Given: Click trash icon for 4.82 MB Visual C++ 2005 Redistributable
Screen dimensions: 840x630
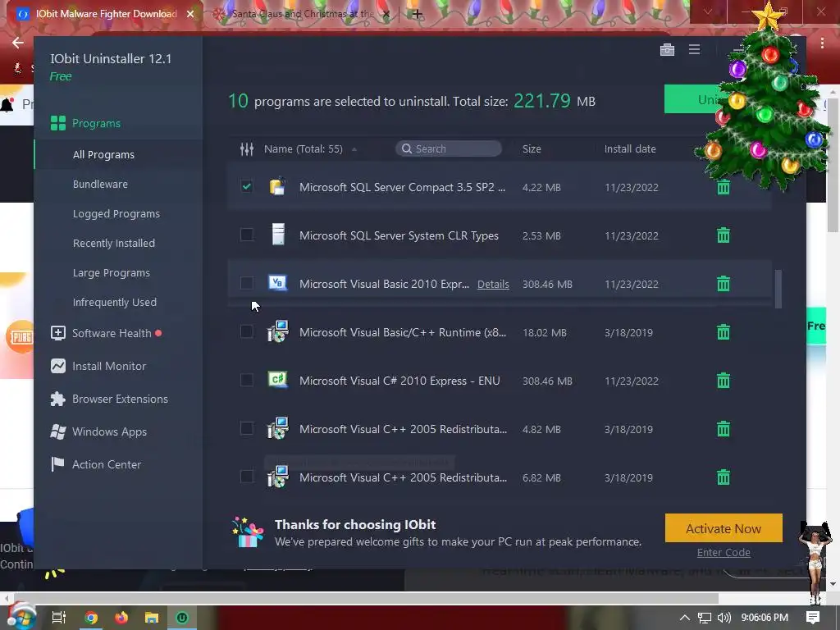Looking at the screenshot, I should [724, 429].
